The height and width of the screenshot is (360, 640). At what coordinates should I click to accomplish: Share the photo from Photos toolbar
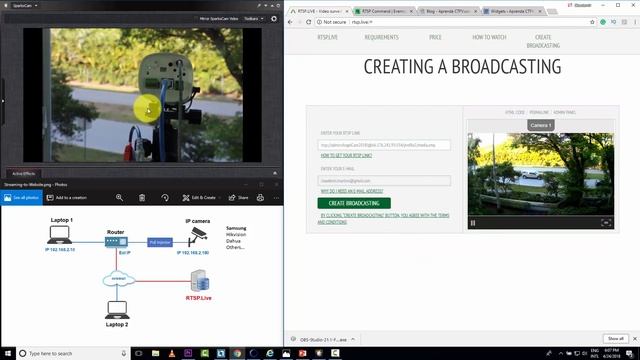point(238,198)
